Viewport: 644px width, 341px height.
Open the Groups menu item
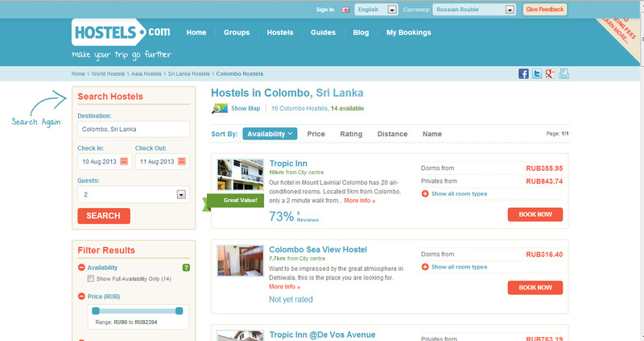[x=237, y=32]
